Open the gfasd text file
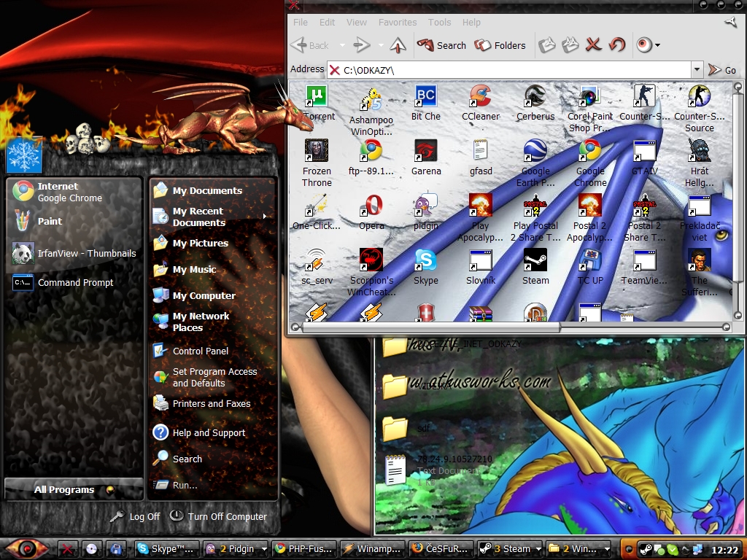Viewport: 747px width, 560px height. pos(481,151)
